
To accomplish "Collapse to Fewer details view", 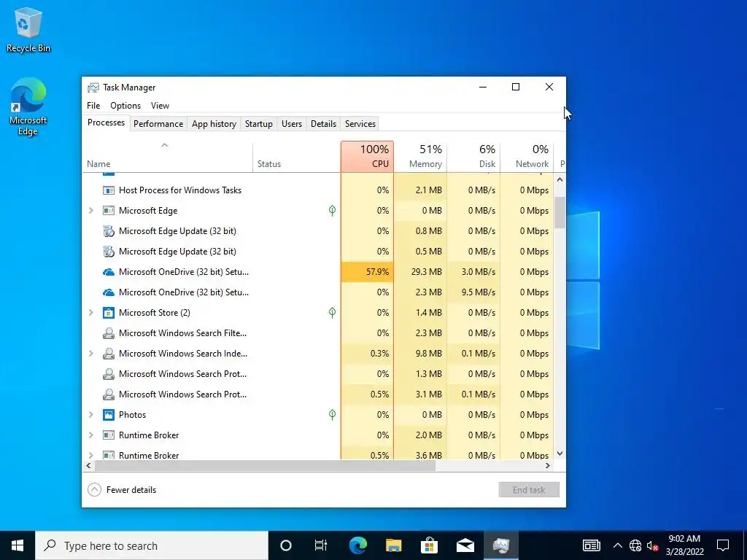I will 122,490.
